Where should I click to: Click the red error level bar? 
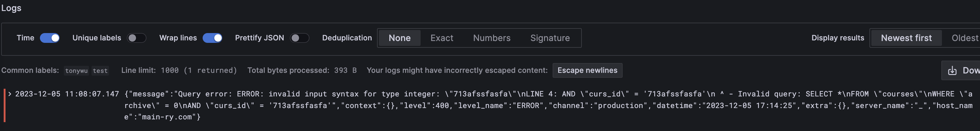coord(5,105)
